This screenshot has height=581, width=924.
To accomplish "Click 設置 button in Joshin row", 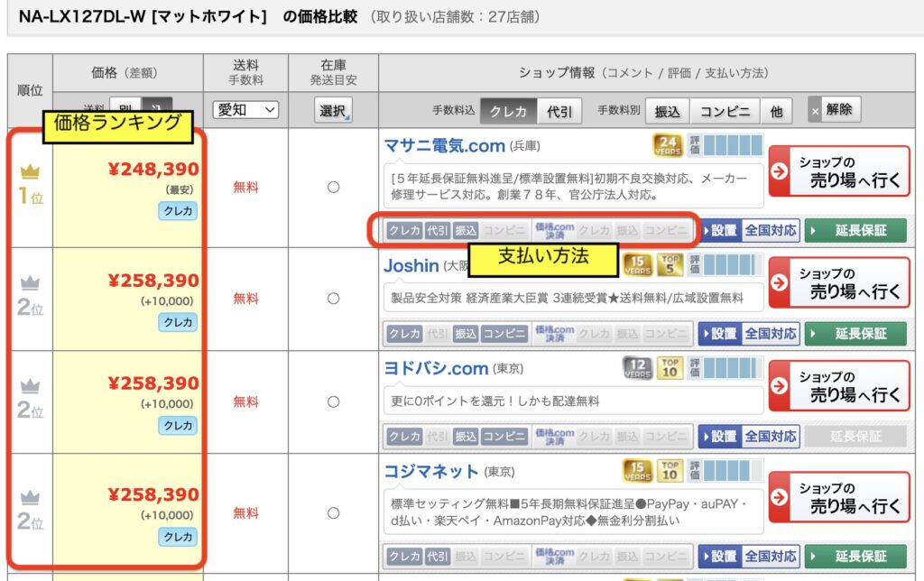I will (719, 334).
